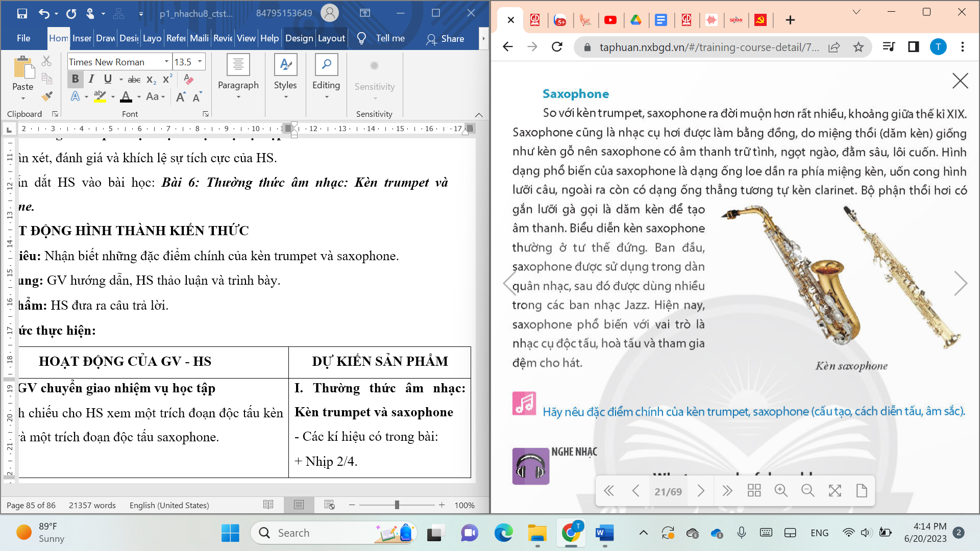Open the font name dropdown
Viewport: 980px width, 551px height.
pos(166,62)
